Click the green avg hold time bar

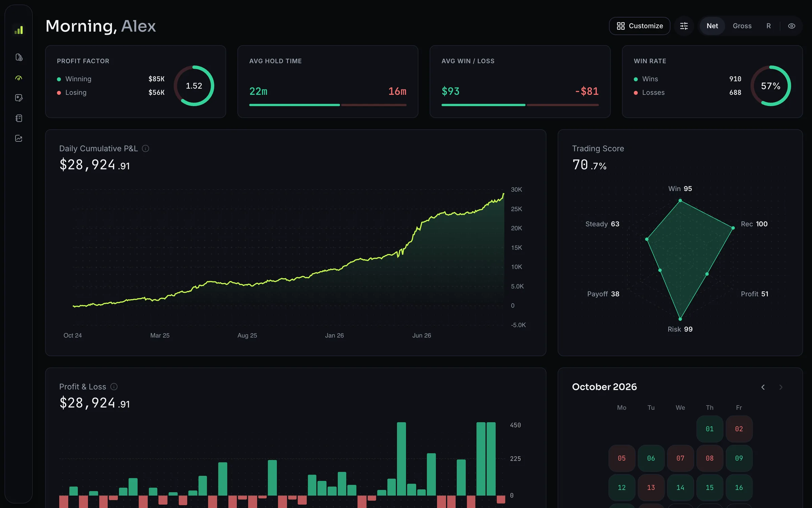pyautogui.click(x=294, y=105)
